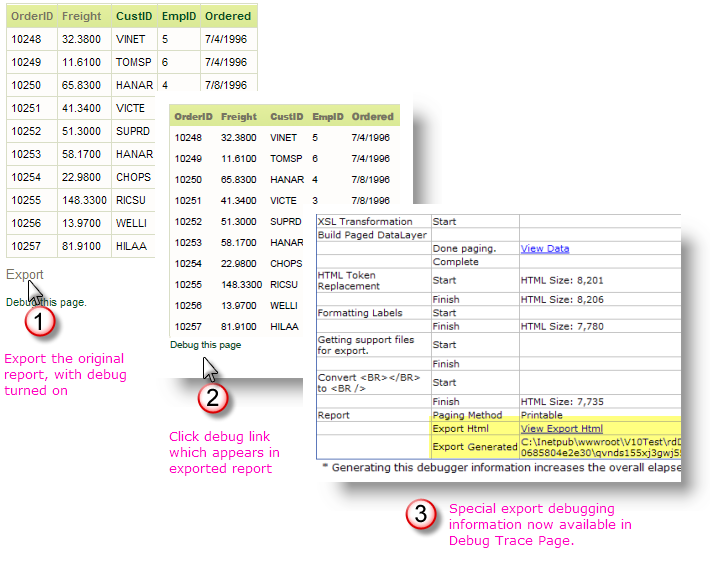This screenshot has width=724, height=572.
Task: Click 'Done paging.' in debug trace
Action: 464,248
